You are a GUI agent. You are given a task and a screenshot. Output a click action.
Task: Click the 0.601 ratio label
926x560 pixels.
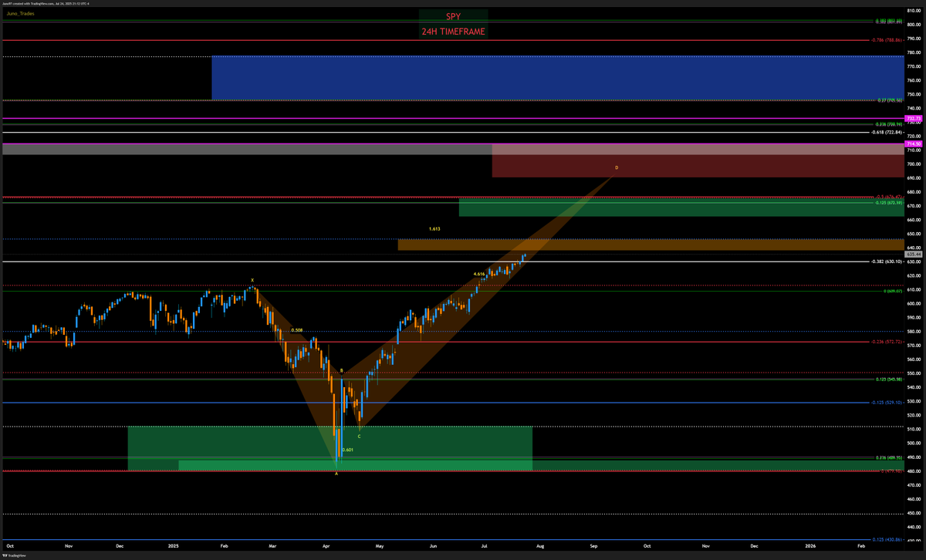tap(347, 450)
